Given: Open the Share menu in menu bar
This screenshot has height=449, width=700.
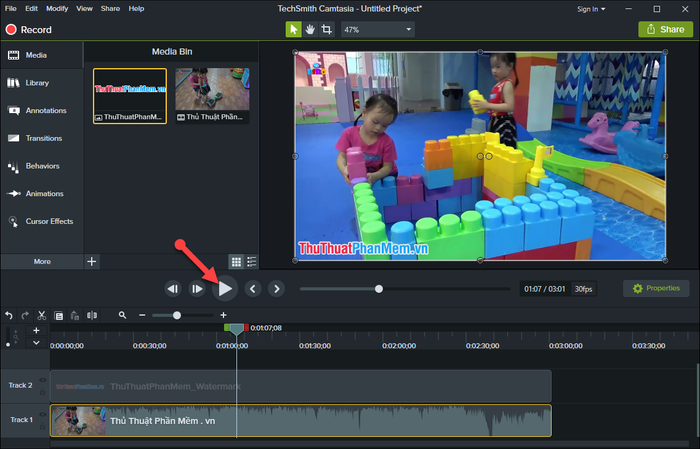Looking at the screenshot, I should (110, 8).
